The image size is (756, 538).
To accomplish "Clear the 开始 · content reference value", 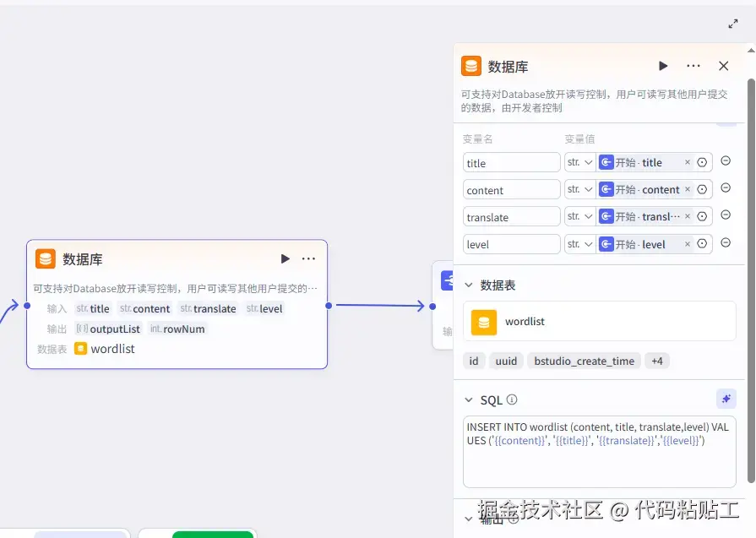I will [688, 189].
